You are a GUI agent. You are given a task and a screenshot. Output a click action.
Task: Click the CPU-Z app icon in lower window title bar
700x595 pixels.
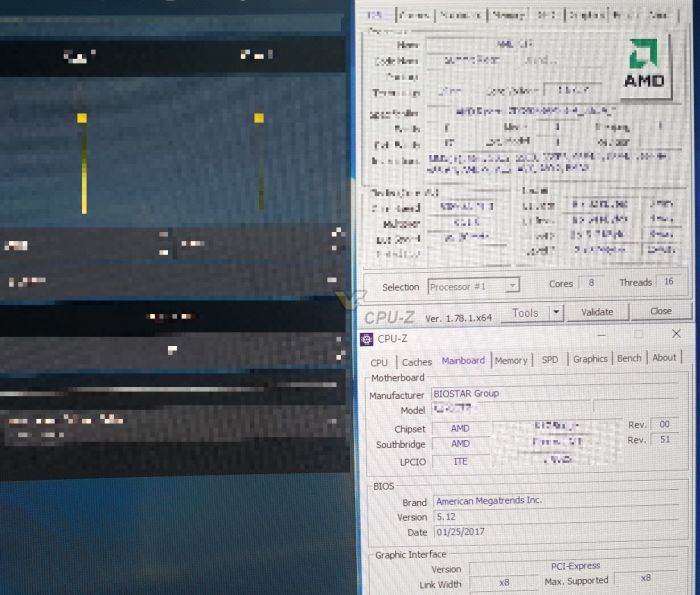pyautogui.click(x=367, y=339)
